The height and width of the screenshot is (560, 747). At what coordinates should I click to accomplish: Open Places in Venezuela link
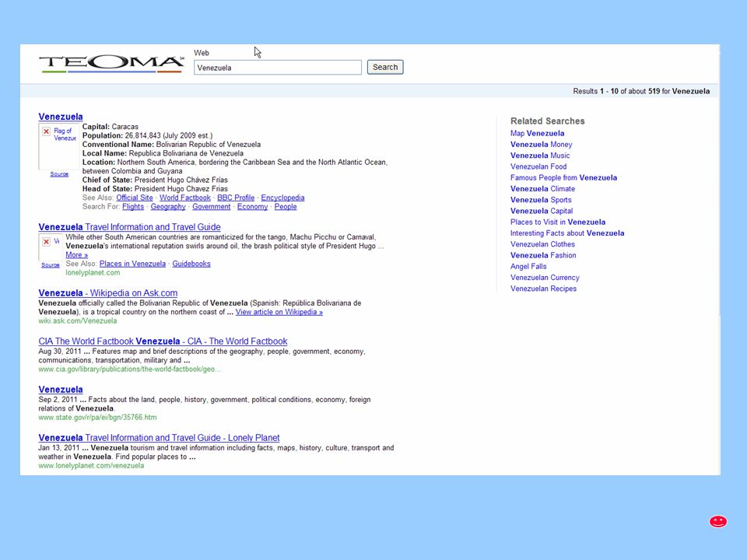132,264
